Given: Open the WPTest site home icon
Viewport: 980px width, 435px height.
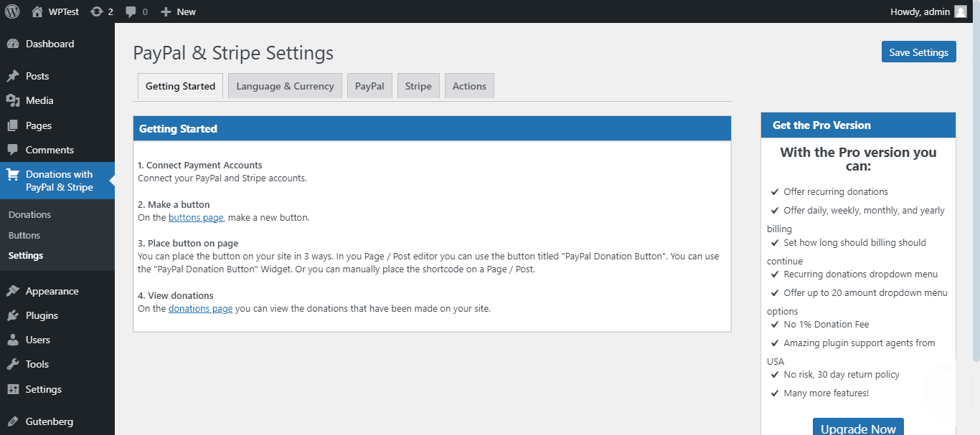Looking at the screenshot, I should coord(37,11).
